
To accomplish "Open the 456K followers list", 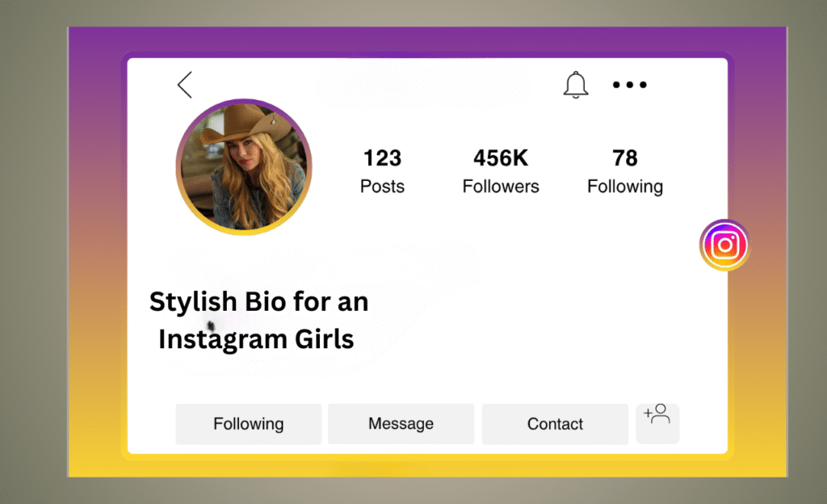I will (500, 158).
